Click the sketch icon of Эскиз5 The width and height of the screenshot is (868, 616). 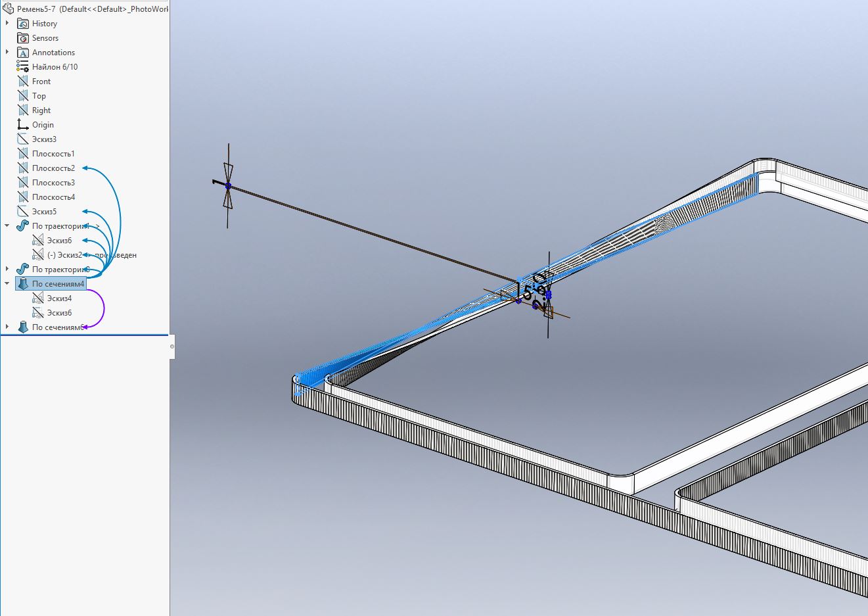[x=23, y=212]
